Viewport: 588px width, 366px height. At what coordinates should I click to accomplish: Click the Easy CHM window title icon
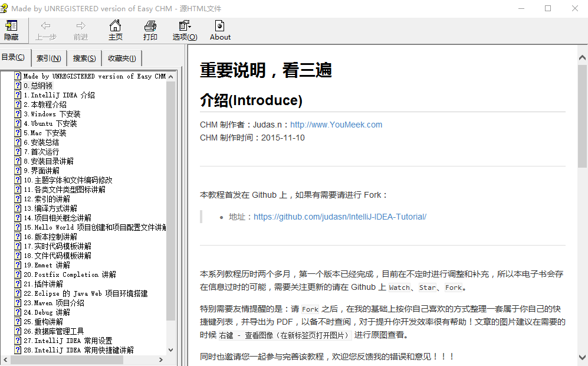click(6, 8)
